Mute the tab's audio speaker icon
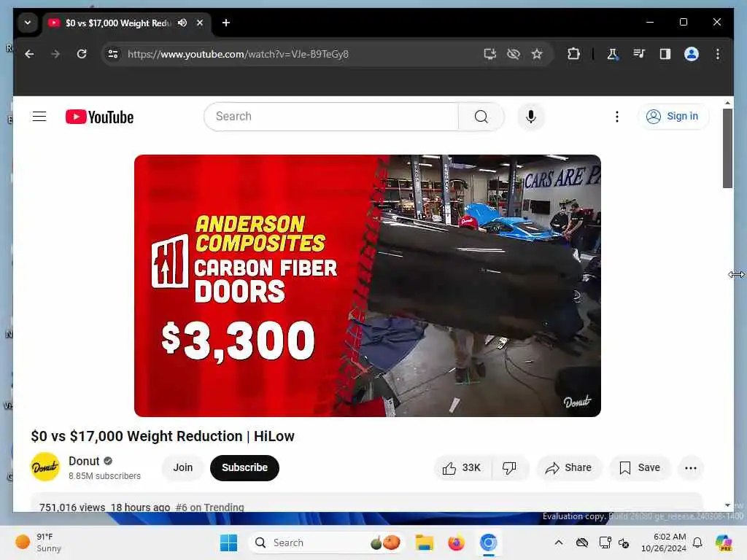This screenshot has width=747, height=560. (x=182, y=23)
